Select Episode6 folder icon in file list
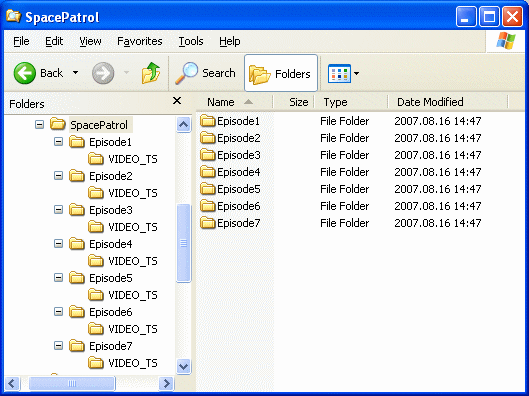This screenshot has height=396, width=529. (x=207, y=205)
